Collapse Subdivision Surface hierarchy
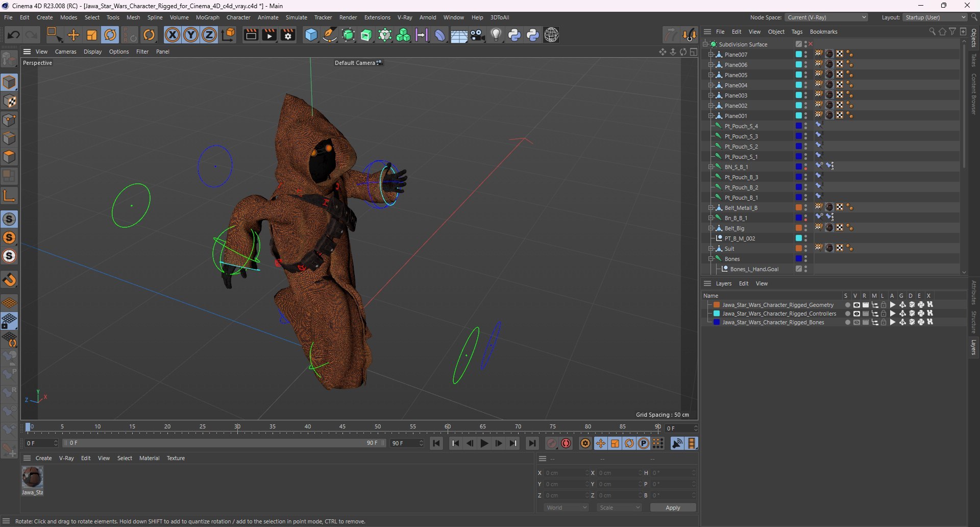The image size is (980, 527). [x=705, y=44]
